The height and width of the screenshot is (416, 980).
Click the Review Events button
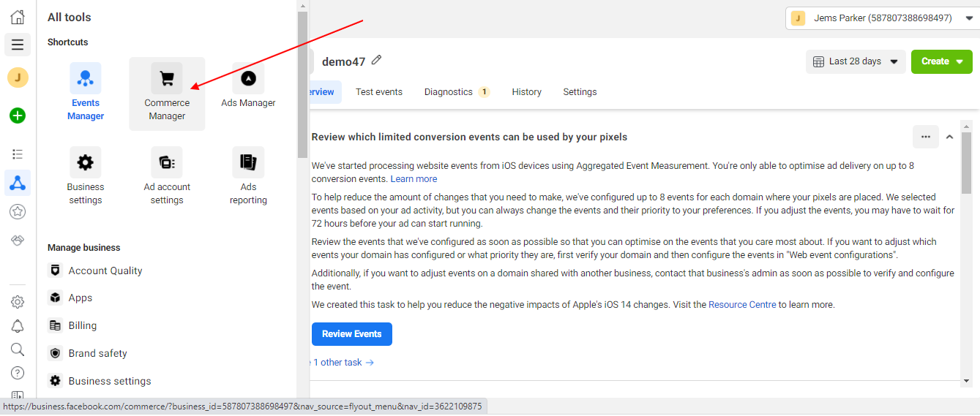point(352,334)
